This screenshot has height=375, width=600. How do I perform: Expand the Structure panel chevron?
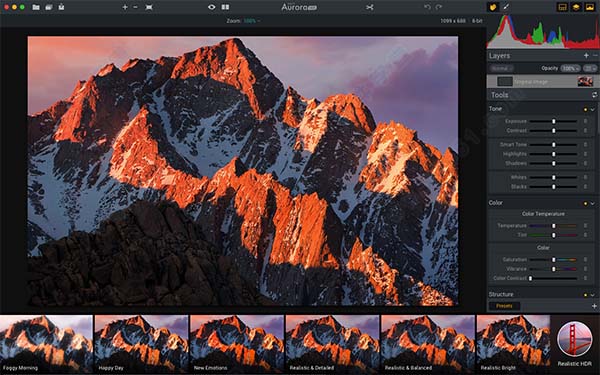[593, 295]
